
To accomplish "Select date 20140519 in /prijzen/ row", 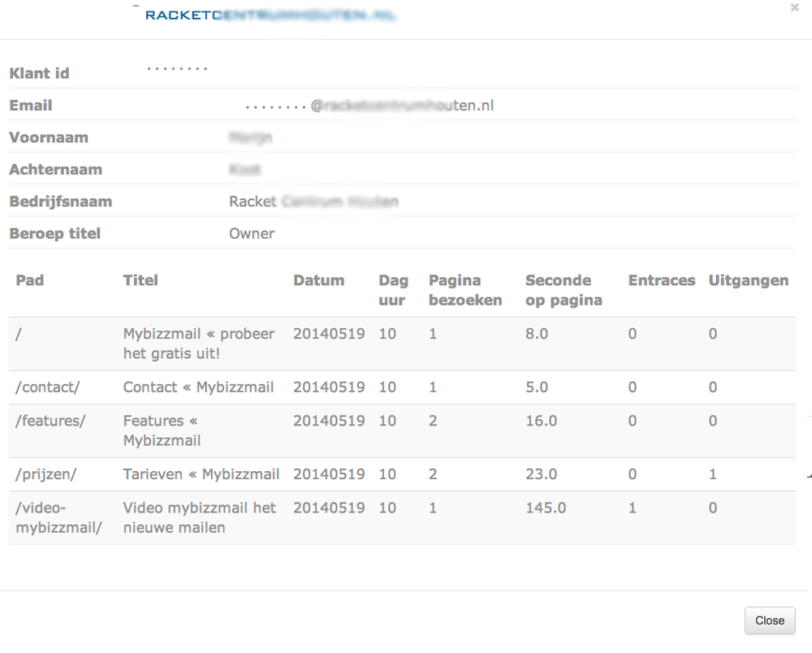I will click(329, 474).
